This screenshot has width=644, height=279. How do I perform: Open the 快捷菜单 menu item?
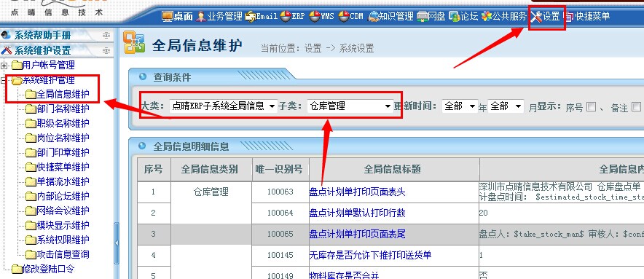(x=592, y=17)
